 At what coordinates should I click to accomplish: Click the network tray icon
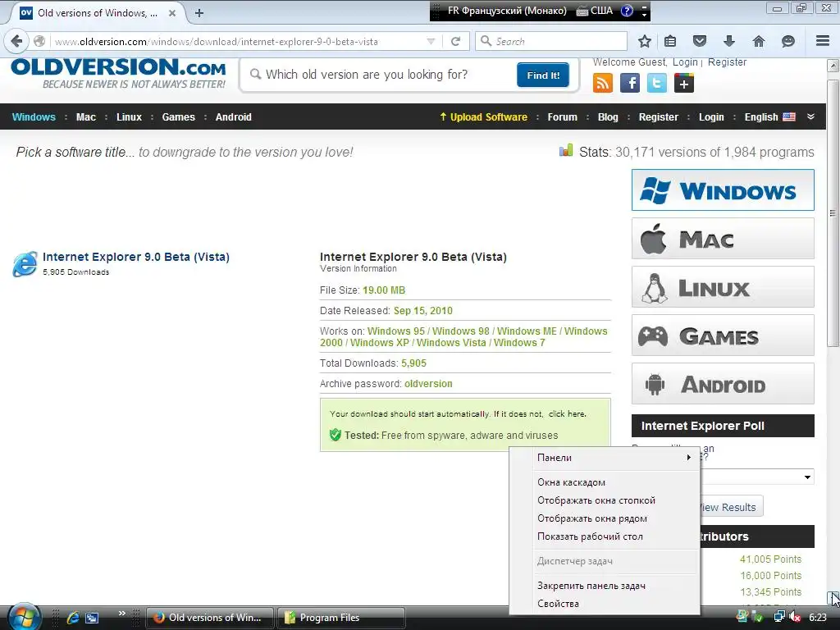[779, 617]
